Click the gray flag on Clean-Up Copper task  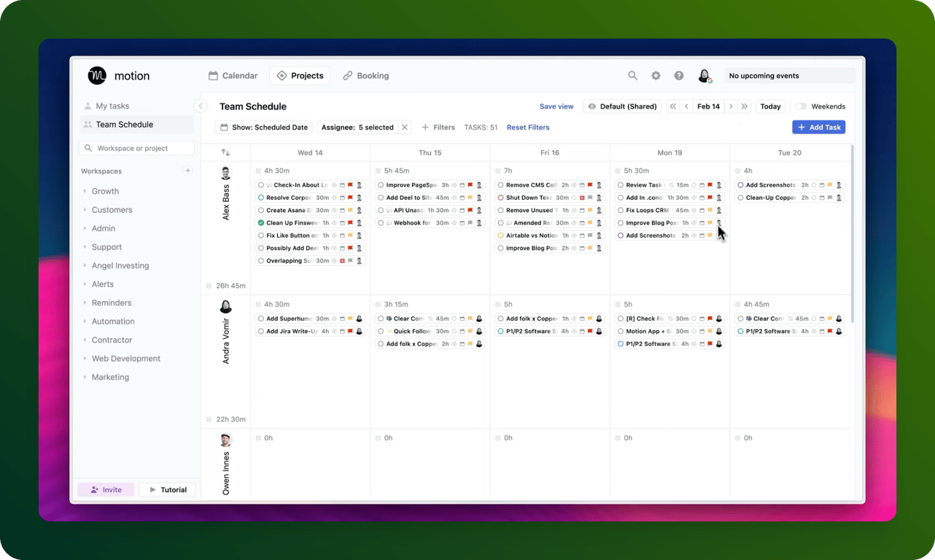click(830, 198)
